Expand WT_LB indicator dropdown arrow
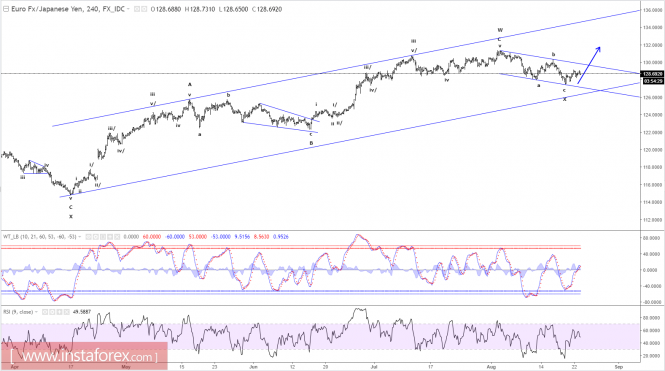 pyautogui.click(x=80, y=237)
